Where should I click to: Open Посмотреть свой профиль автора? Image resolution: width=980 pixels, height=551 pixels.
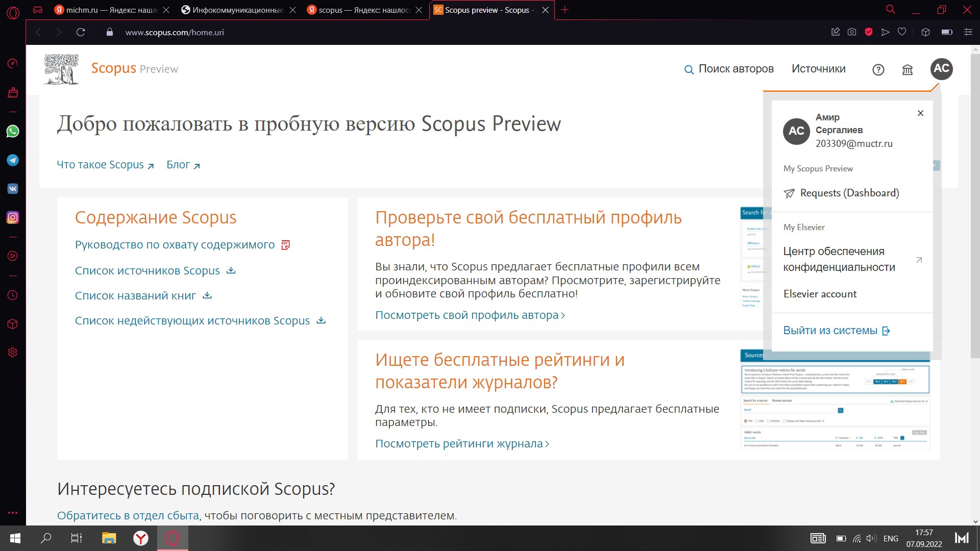pyautogui.click(x=470, y=315)
